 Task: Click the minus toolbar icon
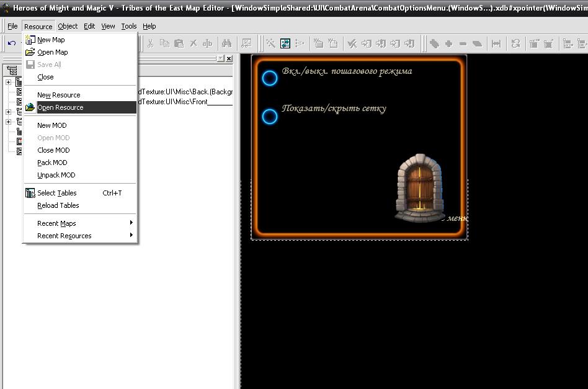463,43
